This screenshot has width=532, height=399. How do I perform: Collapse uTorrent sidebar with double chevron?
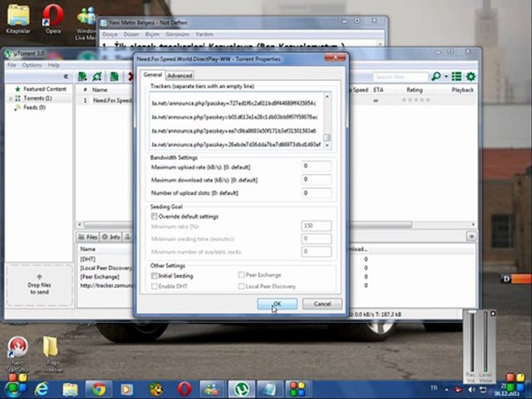pos(66,76)
